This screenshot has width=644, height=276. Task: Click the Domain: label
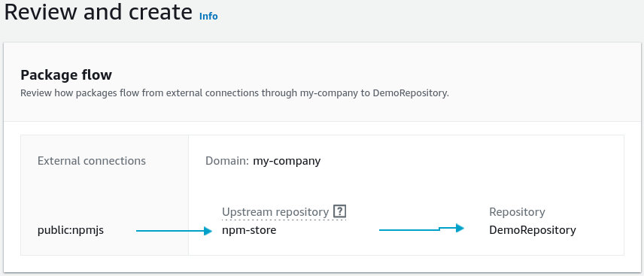pyautogui.click(x=227, y=161)
